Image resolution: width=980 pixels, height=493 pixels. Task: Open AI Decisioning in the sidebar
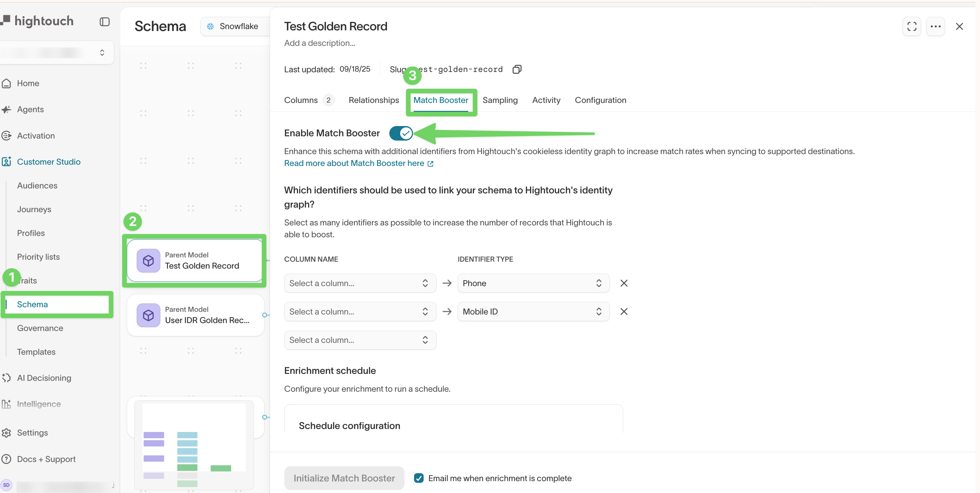tap(44, 378)
